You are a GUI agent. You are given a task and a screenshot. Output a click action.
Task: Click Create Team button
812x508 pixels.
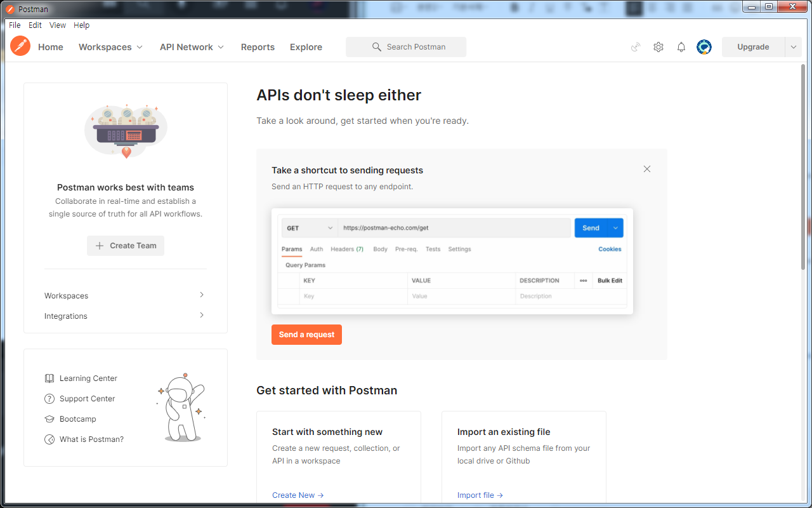pyautogui.click(x=126, y=246)
